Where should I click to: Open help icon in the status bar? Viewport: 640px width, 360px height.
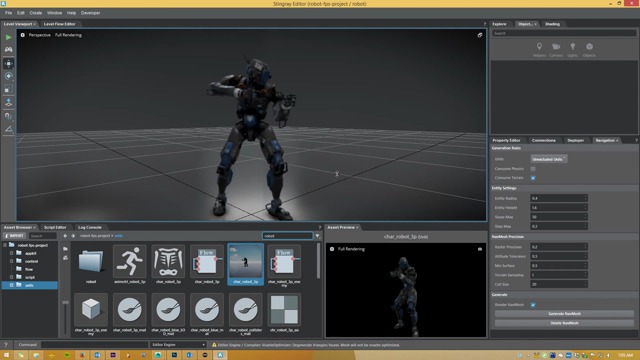click(x=6, y=345)
